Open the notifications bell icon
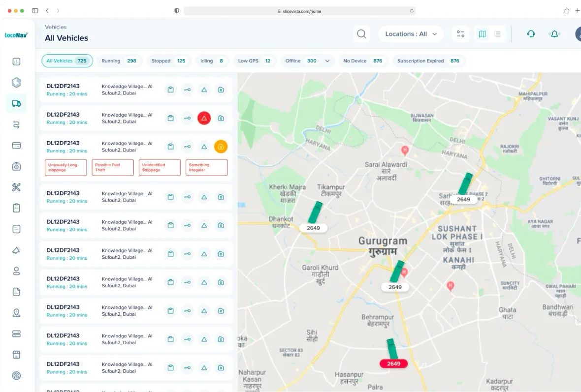The height and width of the screenshot is (392, 581). [555, 34]
